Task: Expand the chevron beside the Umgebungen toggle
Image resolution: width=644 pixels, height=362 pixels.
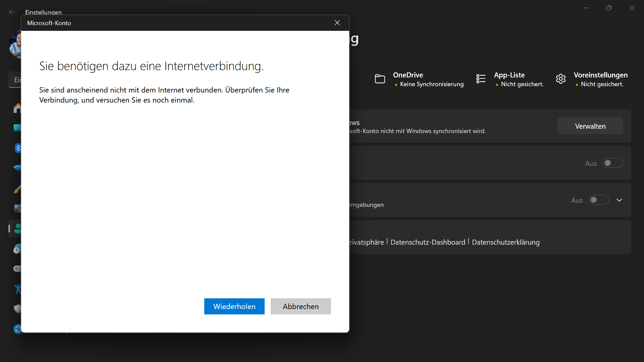Action: 619,200
